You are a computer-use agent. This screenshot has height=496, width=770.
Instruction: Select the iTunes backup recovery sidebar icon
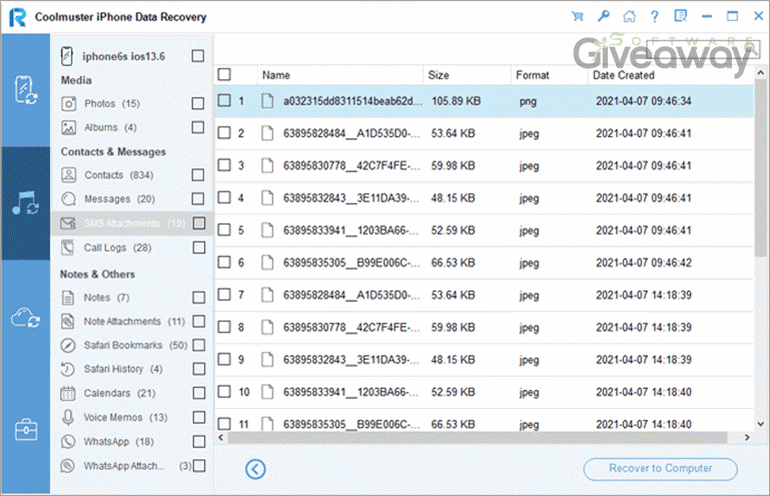click(x=25, y=203)
